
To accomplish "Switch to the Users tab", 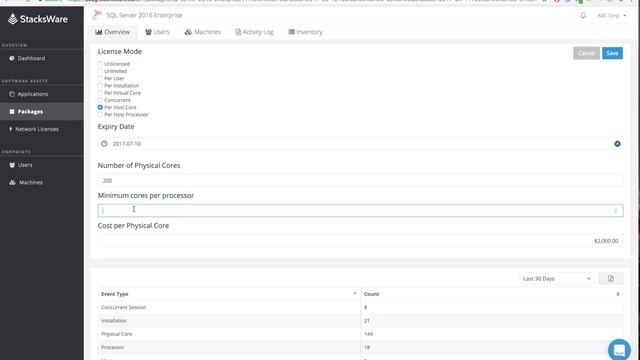I will (157, 32).
